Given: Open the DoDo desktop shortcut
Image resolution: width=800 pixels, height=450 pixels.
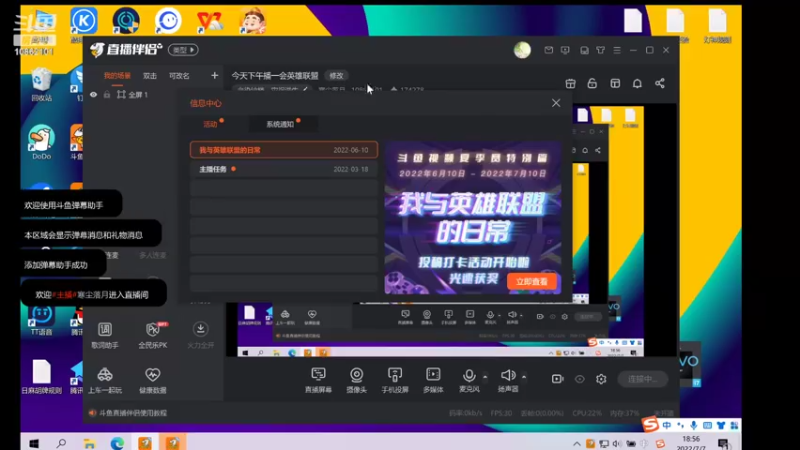Looking at the screenshot, I should click(x=41, y=142).
